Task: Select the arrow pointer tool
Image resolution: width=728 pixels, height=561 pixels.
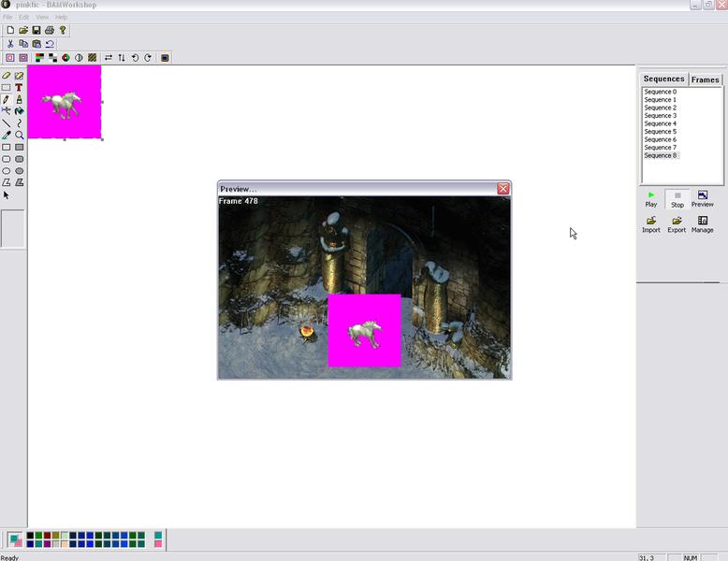Action: (x=6, y=194)
